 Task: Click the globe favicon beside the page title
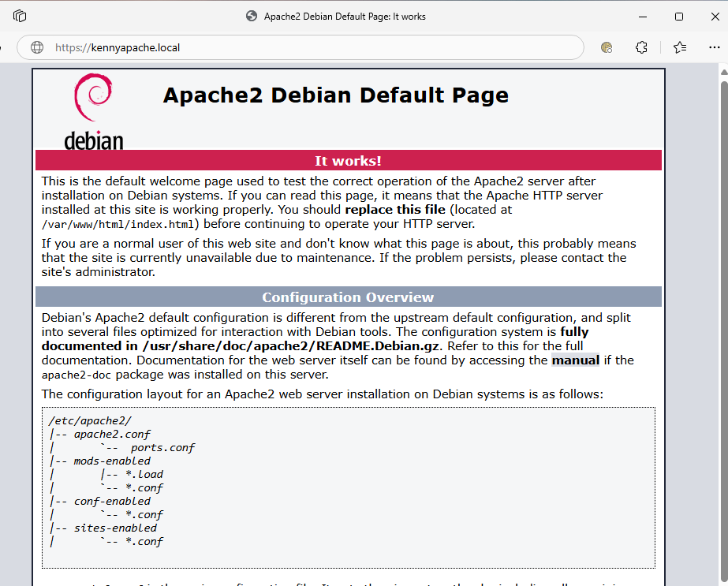tap(252, 17)
